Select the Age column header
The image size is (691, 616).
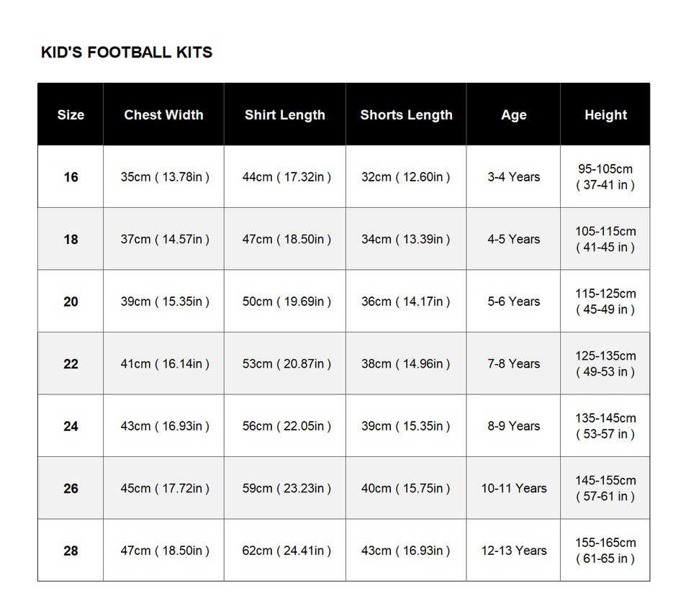click(x=513, y=114)
